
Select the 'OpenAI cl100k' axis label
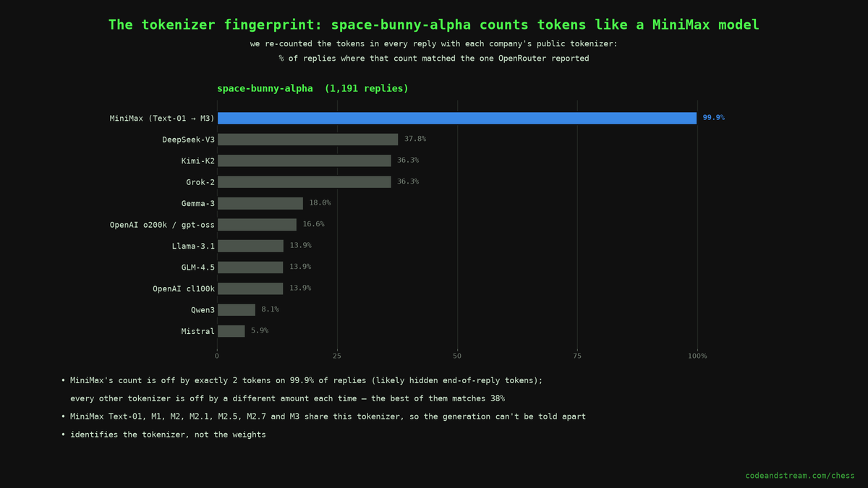click(x=184, y=288)
